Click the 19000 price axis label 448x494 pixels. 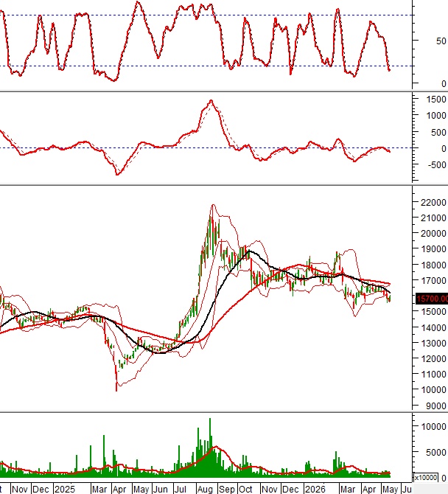(x=433, y=249)
